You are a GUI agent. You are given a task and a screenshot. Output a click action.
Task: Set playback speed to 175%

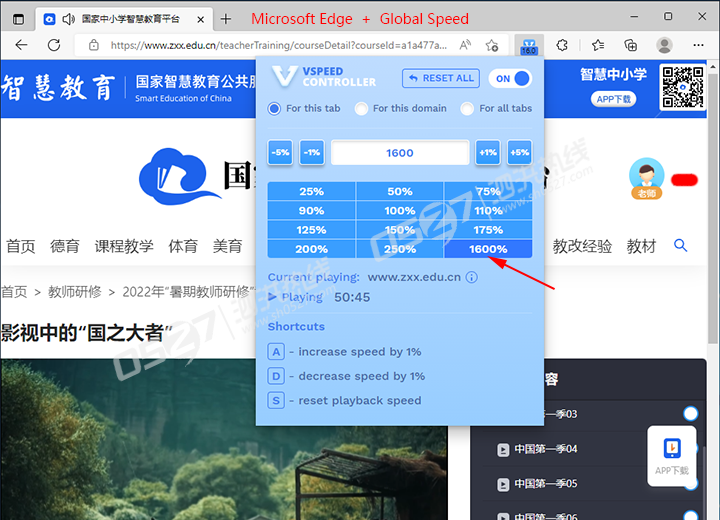[x=488, y=230]
